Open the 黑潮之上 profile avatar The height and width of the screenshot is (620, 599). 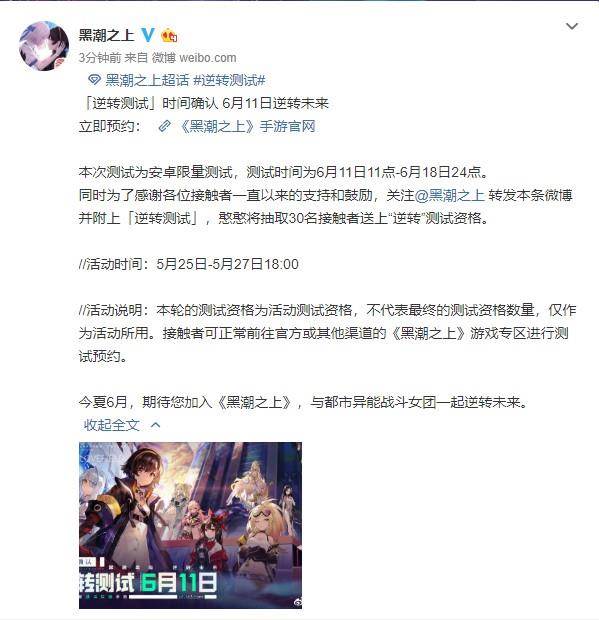44,46
